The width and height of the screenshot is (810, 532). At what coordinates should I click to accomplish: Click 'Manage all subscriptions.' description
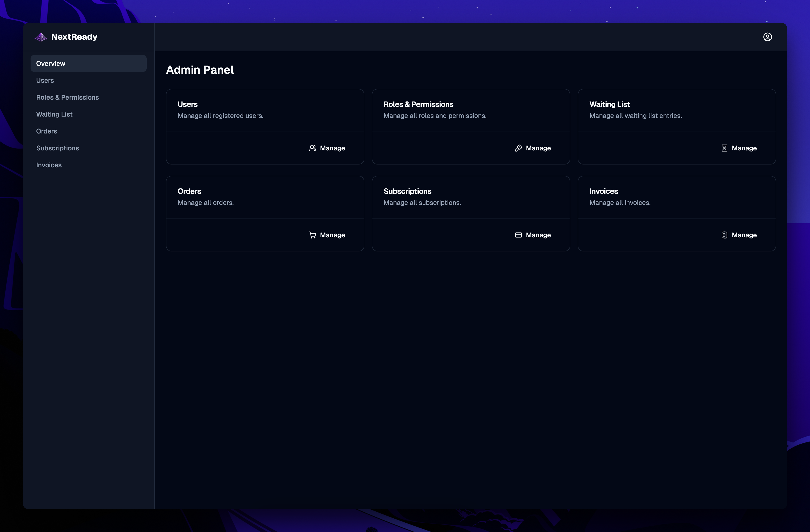[422, 203]
